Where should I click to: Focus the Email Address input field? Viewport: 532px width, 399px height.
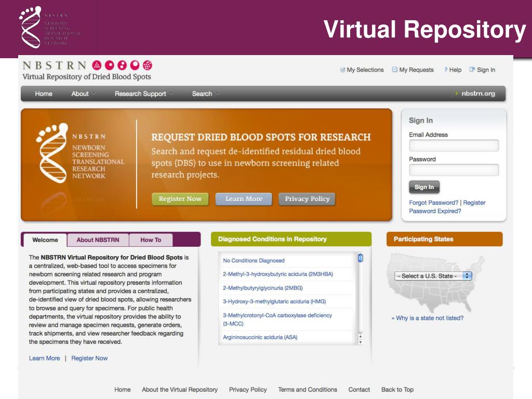pyautogui.click(x=454, y=145)
